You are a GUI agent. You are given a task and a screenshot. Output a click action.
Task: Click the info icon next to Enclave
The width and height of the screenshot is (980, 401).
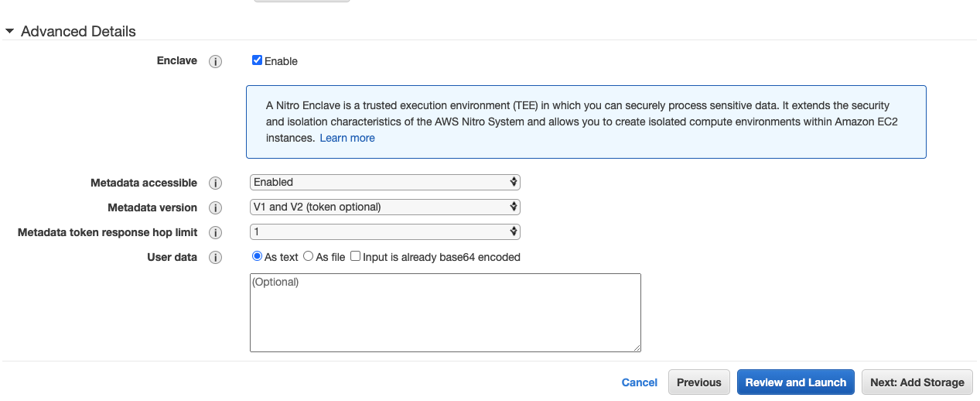(x=216, y=61)
